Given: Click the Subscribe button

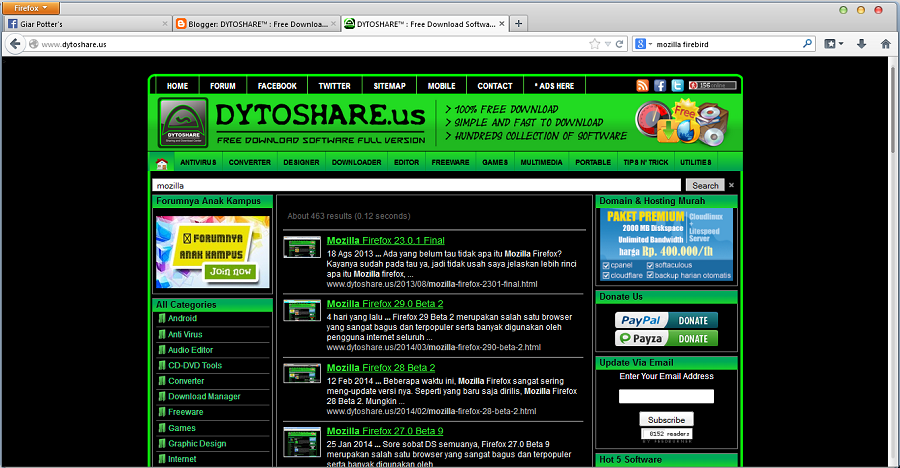Looking at the screenshot, I should [666, 420].
